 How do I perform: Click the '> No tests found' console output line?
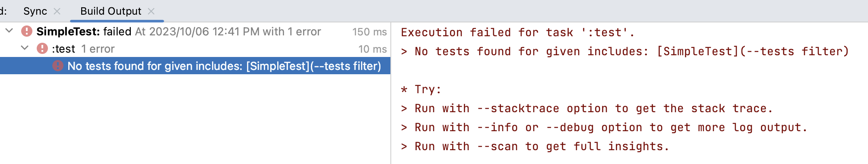click(x=625, y=51)
